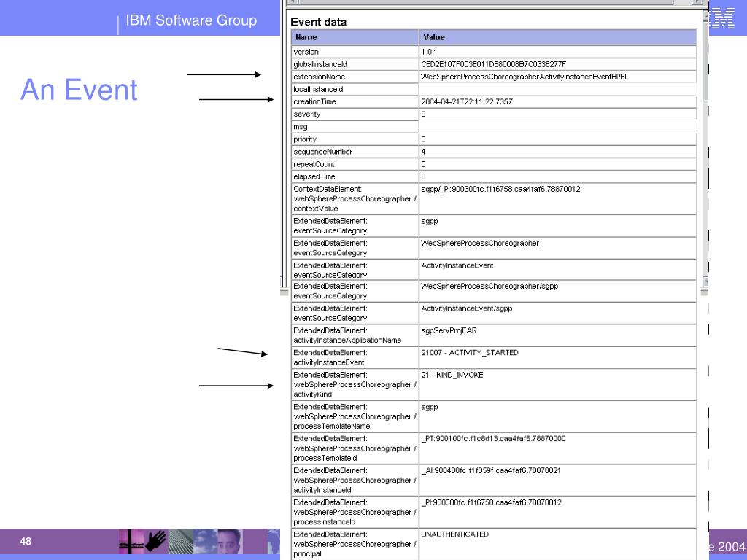Select value WebSphereProcessChoreographer/sgpp
747x560 pixels.
(x=489, y=286)
